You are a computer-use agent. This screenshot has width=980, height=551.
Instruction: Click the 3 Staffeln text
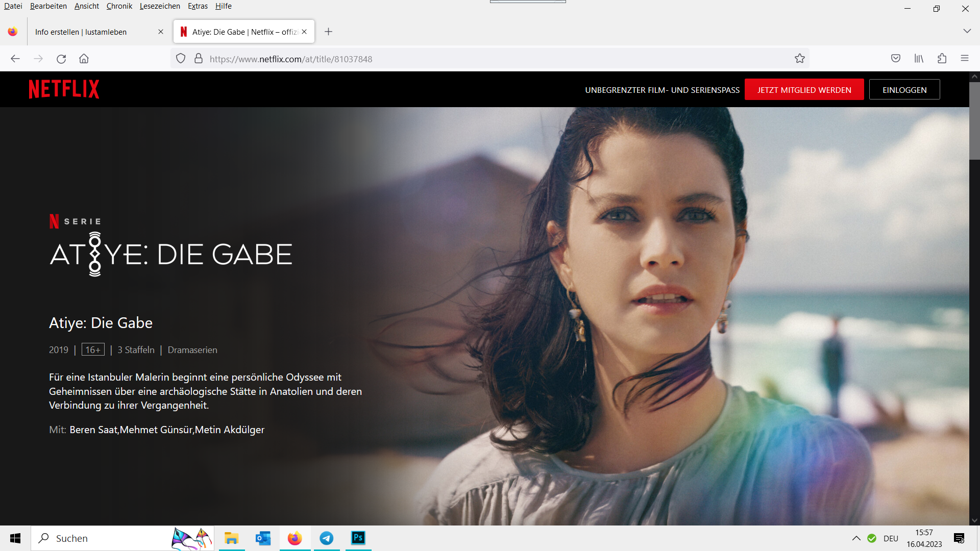click(136, 350)
